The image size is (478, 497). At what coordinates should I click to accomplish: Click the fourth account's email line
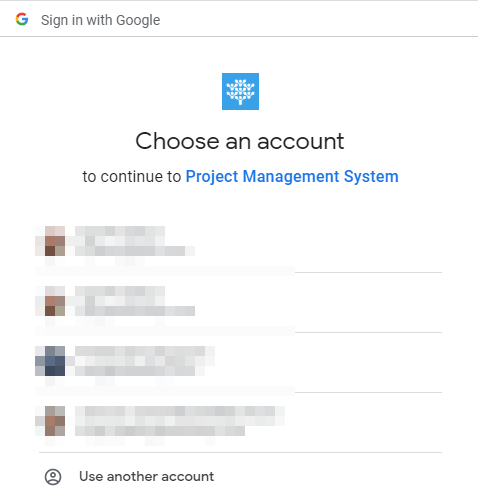coord(160,431)
